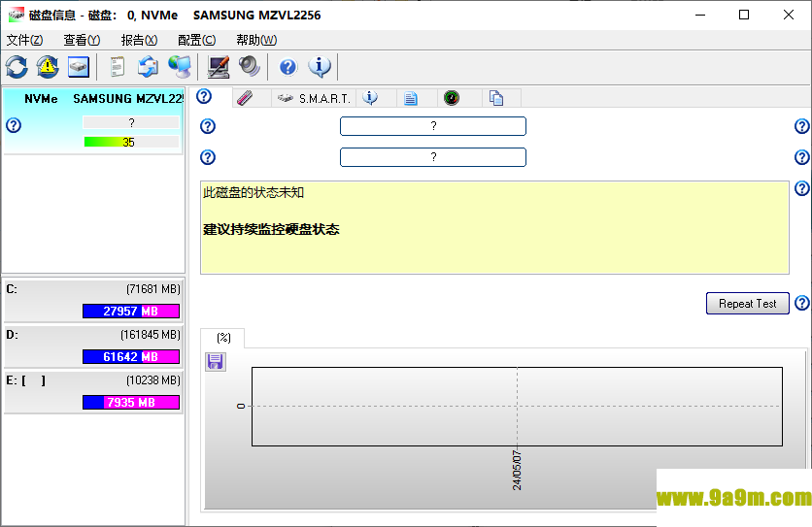Viewport: 812px width, 527px height.
Task: Click the hard disk drive toolbar icon
Action: coord(79,67)
